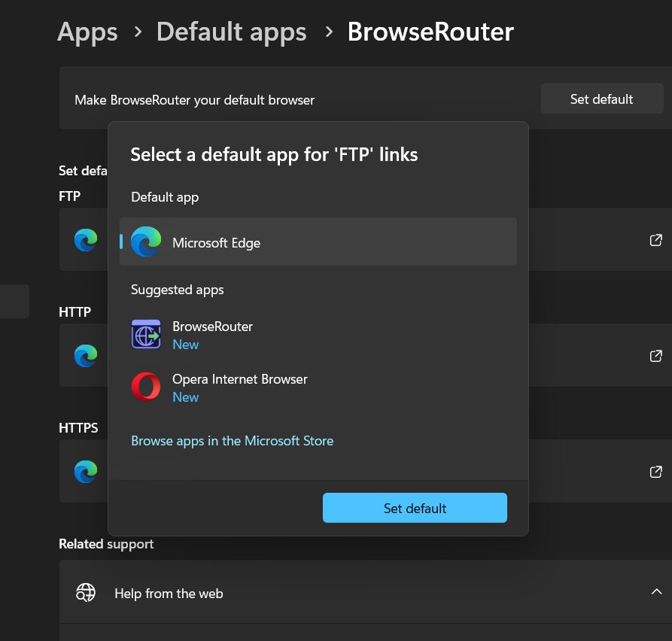Click the New label under BrowseRouter
The width and height of the screenshot is (672, 641).
point(186,345)
